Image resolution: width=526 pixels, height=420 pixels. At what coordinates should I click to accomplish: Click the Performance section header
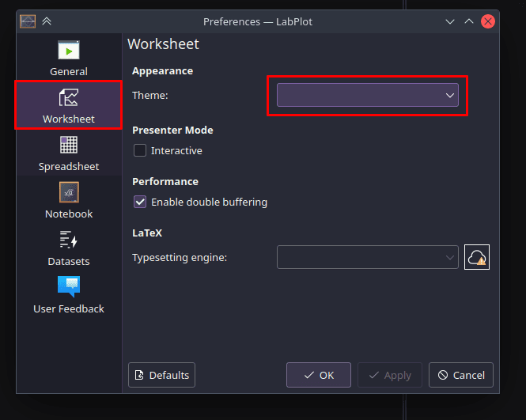tap(165, 181)
